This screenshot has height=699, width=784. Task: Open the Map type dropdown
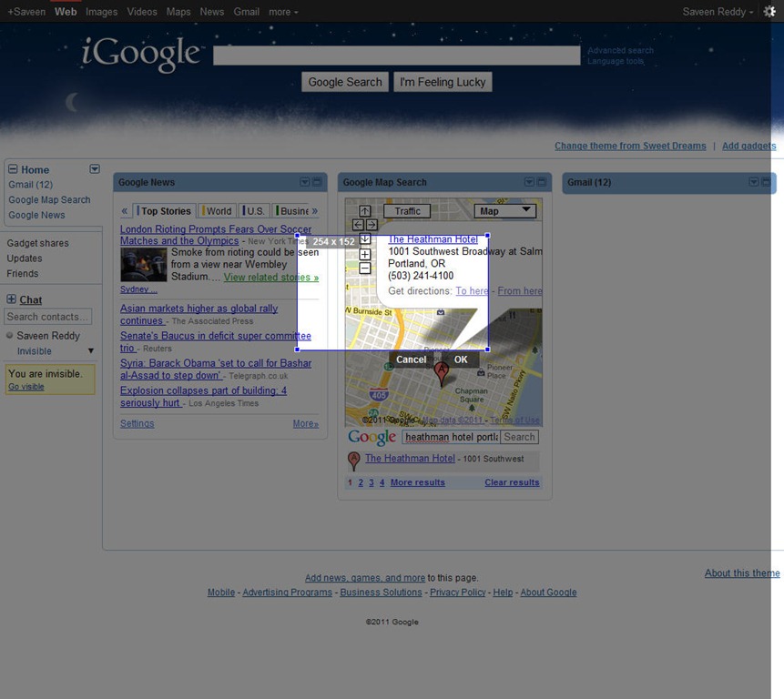(507, 211)
